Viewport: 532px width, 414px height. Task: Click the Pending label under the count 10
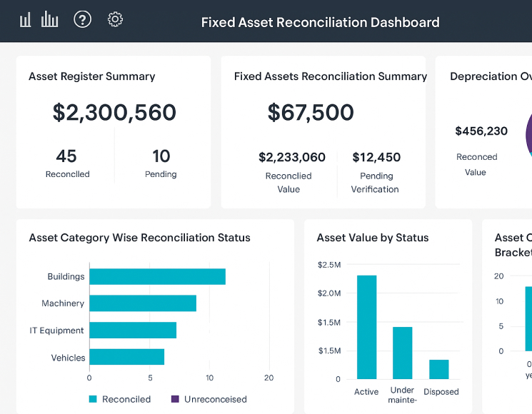point(161,174)
